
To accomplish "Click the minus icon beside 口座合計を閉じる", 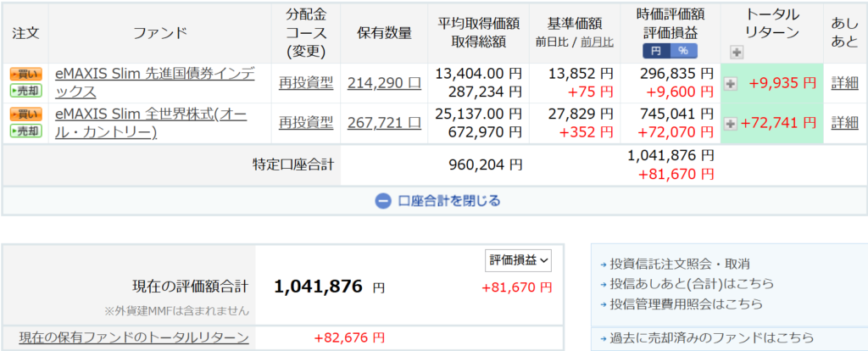I will (x=382, y=201).
